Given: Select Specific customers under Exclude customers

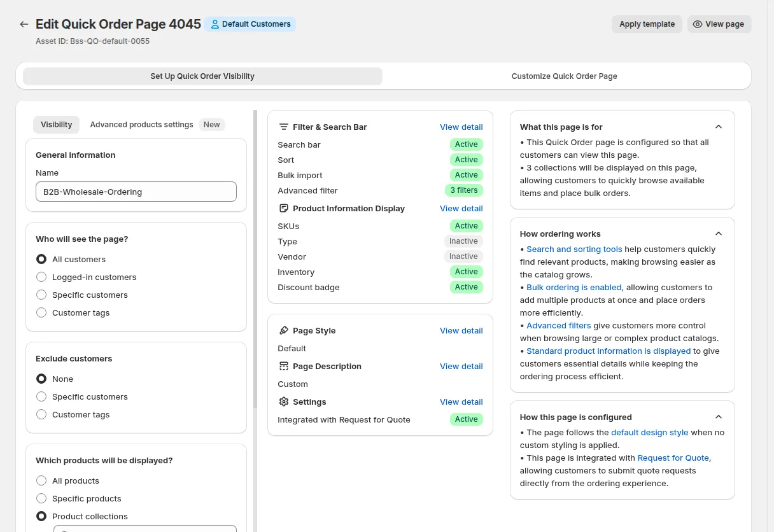Looking at the screenshot, I should tap(41, 396).
